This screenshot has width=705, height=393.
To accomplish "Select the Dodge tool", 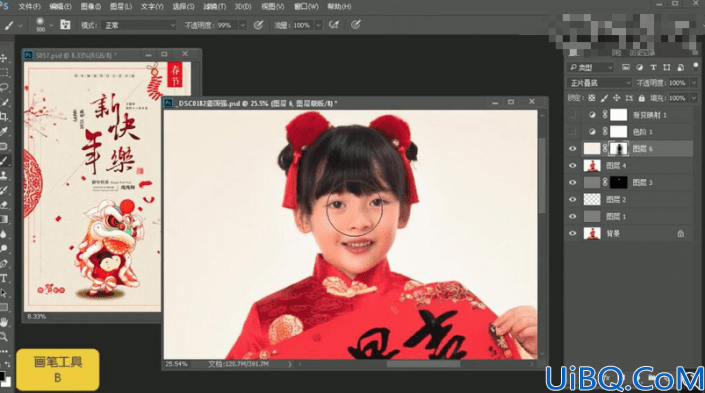I will (x=4, y=249).
